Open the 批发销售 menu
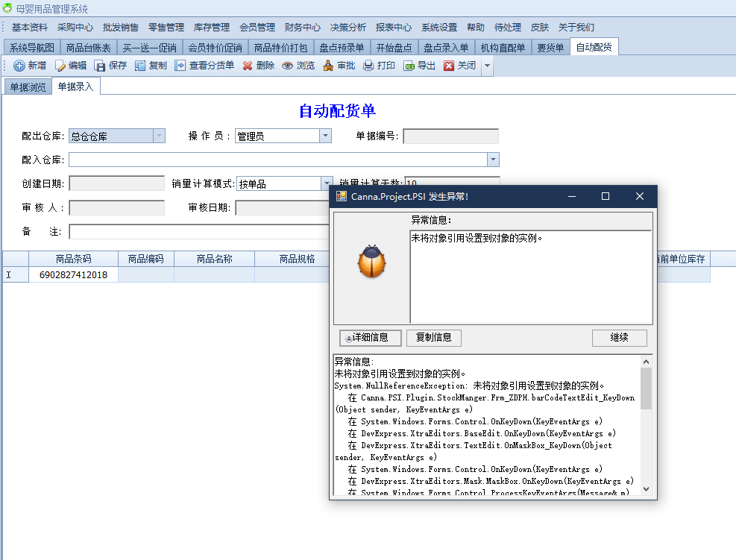Screen dimensions: 736x560 (121, 28)
